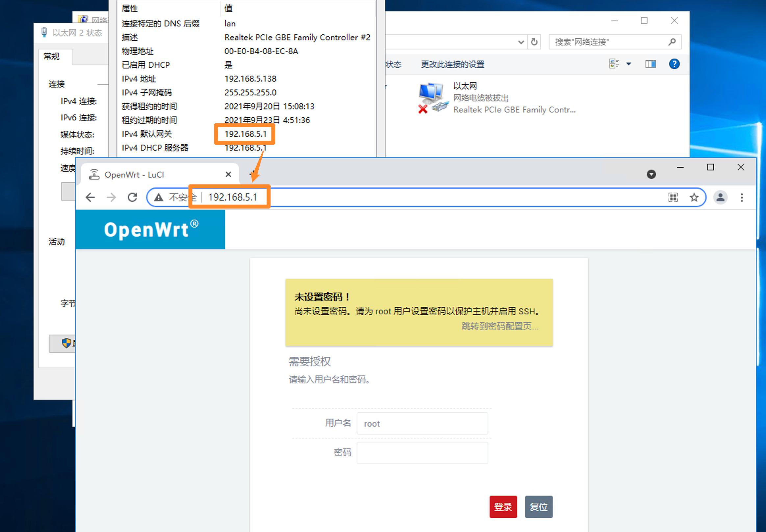766x532 pixels.
Task: Open the Chrome three-dot menu
Action: 742,197
